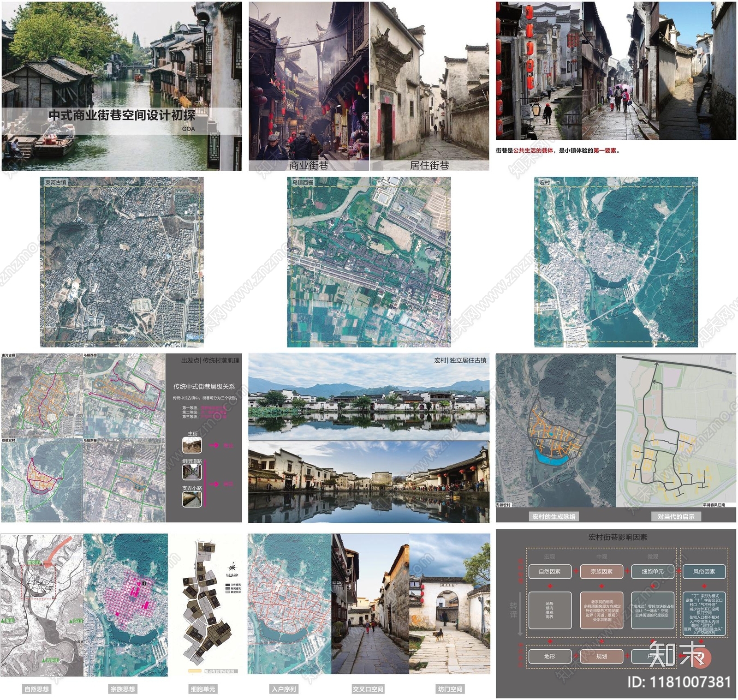Open the water town title slide photo
738x700 pixels.
click(x=122, y=86)
